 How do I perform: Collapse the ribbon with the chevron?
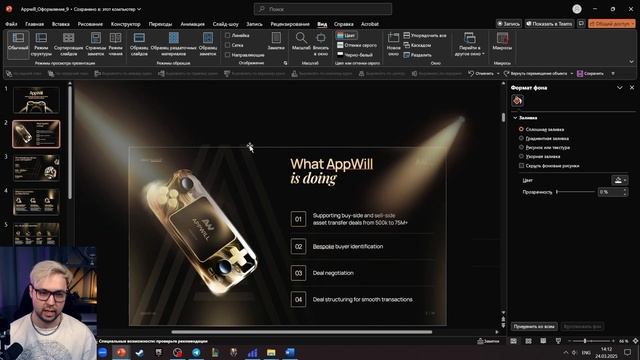[631, 62]
